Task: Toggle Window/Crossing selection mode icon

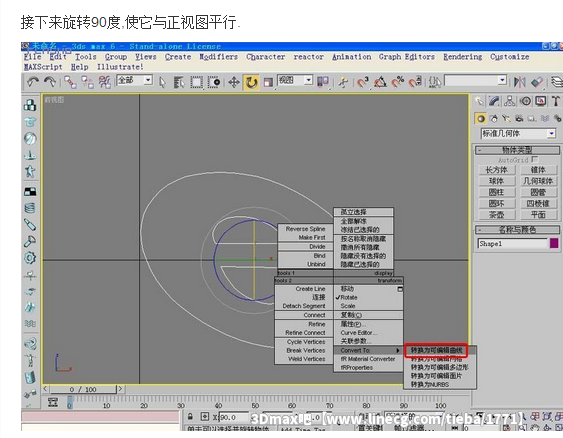Action: 214,82
